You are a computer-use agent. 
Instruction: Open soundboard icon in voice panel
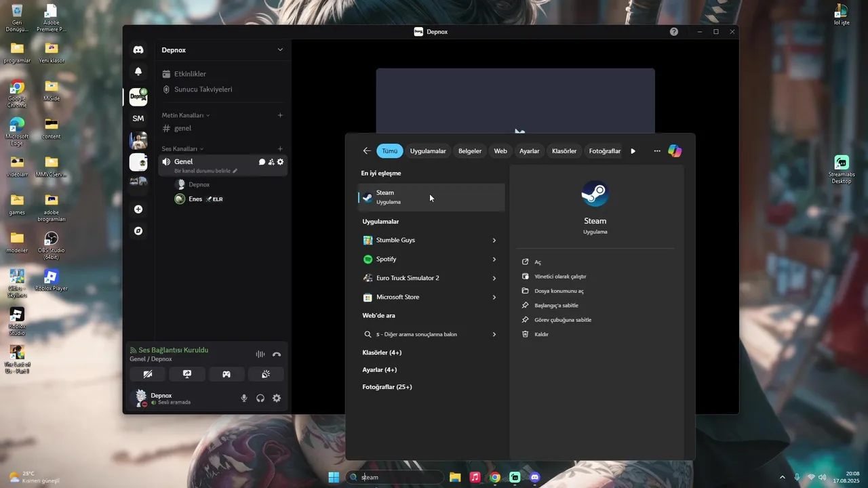266,374
